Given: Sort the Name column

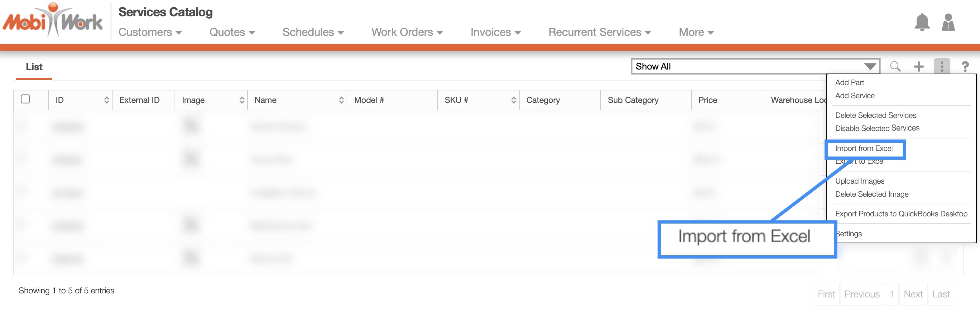Looking at the screenshot, I should point(341,100).
